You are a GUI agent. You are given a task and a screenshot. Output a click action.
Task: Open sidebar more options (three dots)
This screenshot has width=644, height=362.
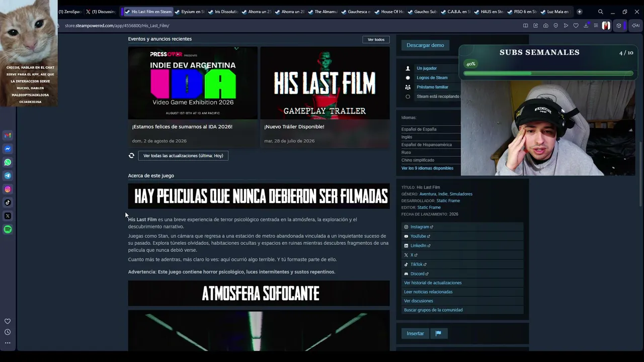coord(8,343)
